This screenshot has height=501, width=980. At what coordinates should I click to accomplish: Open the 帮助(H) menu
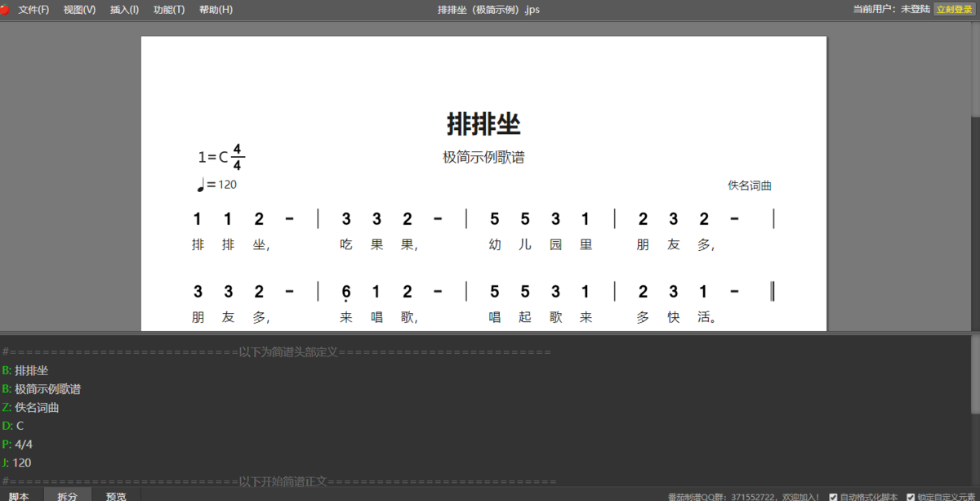[x=216, y=10]
